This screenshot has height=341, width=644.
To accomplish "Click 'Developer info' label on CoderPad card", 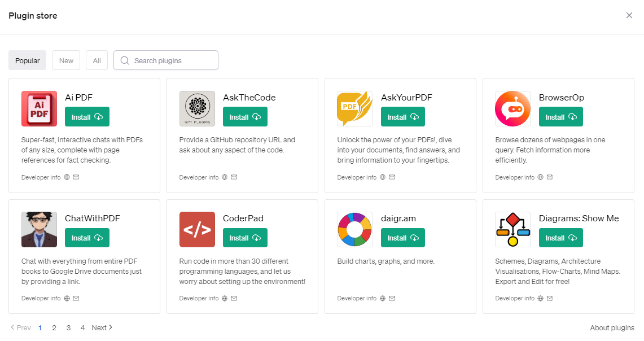I will tap(199, 298).
